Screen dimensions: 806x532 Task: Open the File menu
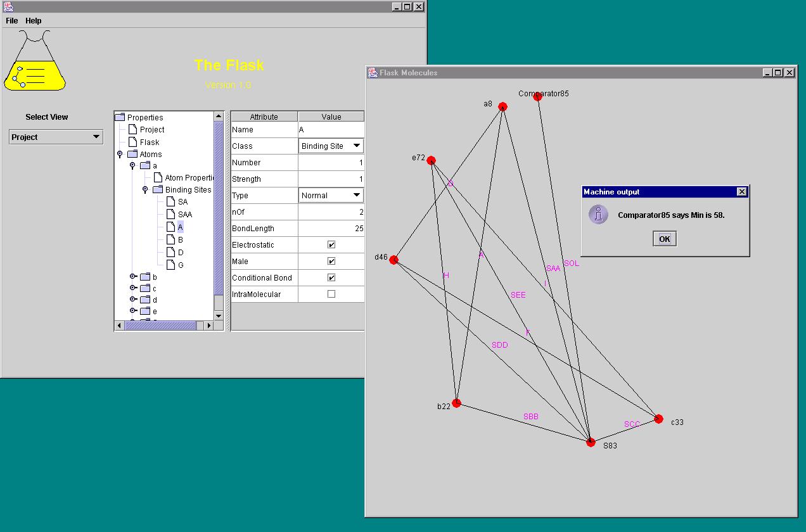pos(12,21)
